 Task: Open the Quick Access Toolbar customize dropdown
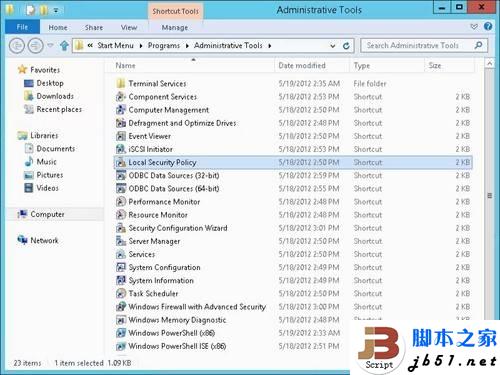point(56,11)
